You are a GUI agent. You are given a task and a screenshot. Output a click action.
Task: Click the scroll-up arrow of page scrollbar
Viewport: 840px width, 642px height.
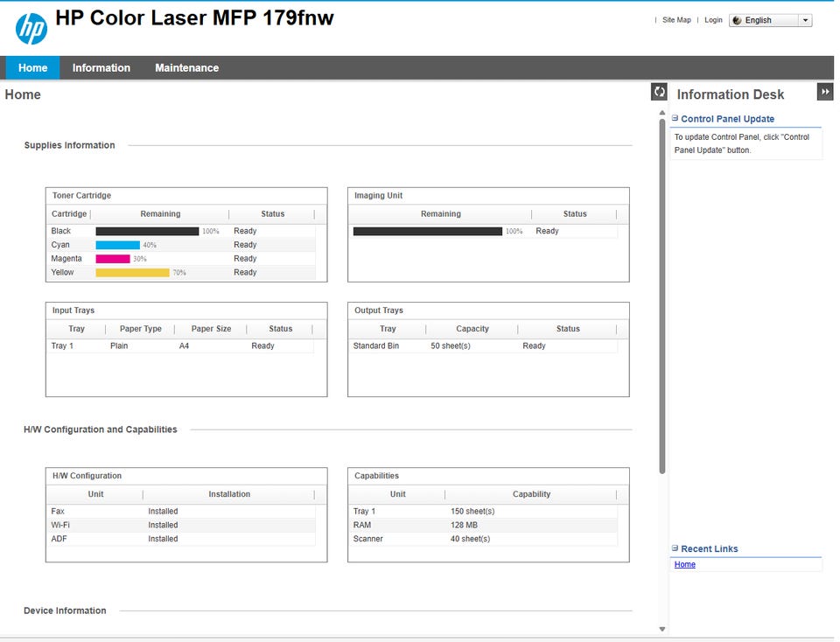(x=662, y=113)
